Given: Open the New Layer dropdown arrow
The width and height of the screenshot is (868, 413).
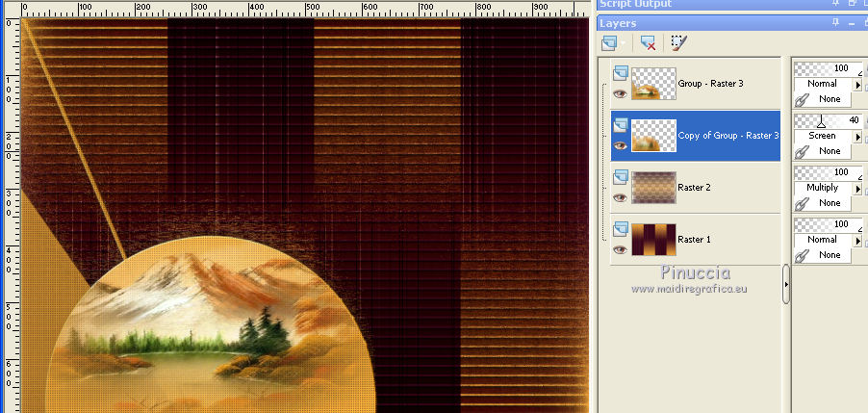Looking at the screenshot, I should tap(624, 43).
